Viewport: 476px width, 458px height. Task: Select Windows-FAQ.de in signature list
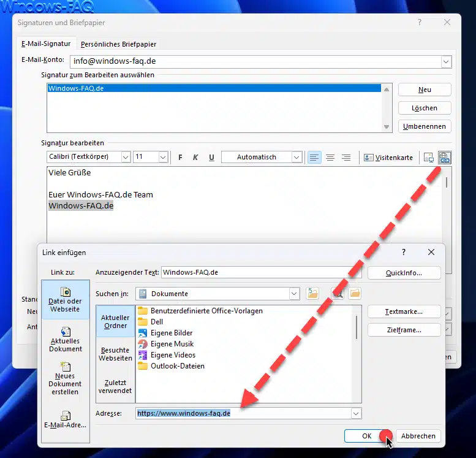coord(214,88)
